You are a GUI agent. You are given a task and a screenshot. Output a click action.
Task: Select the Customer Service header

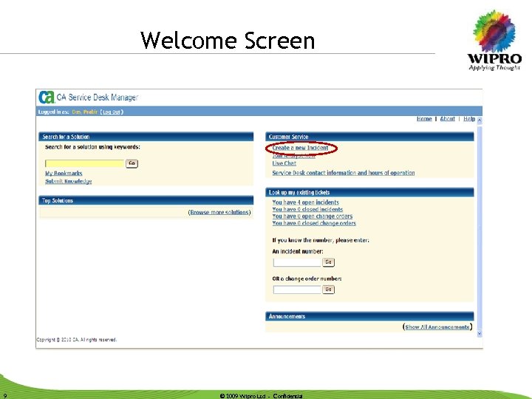click(x=369, y=137)
